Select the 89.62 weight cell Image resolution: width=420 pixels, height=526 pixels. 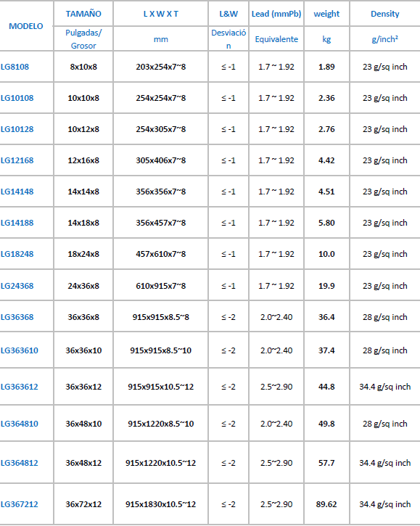(326, 504)
